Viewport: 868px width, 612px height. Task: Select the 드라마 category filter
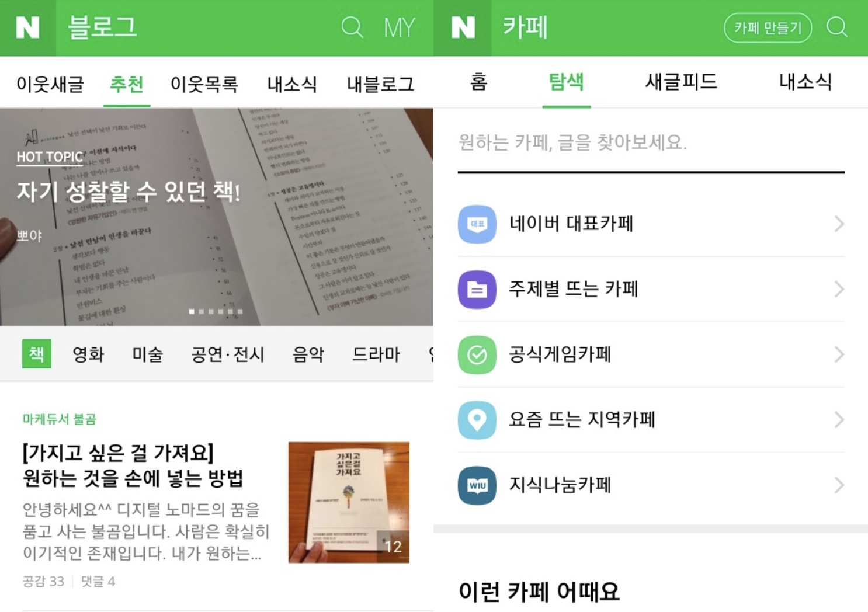[x=376, y=354]
